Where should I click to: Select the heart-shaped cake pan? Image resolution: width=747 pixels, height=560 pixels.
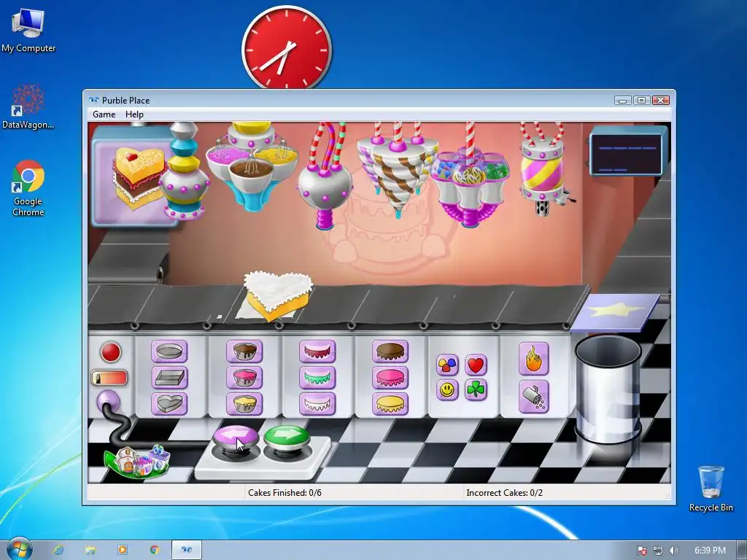click(169, 404)
